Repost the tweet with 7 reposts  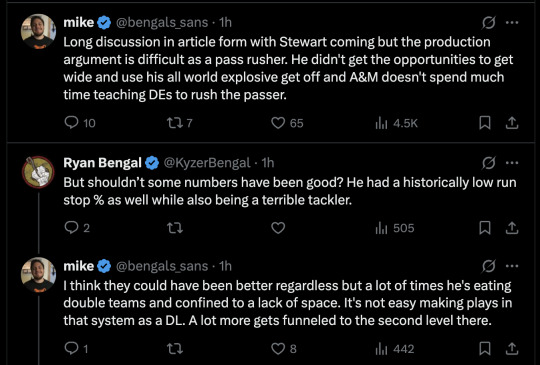179,123
